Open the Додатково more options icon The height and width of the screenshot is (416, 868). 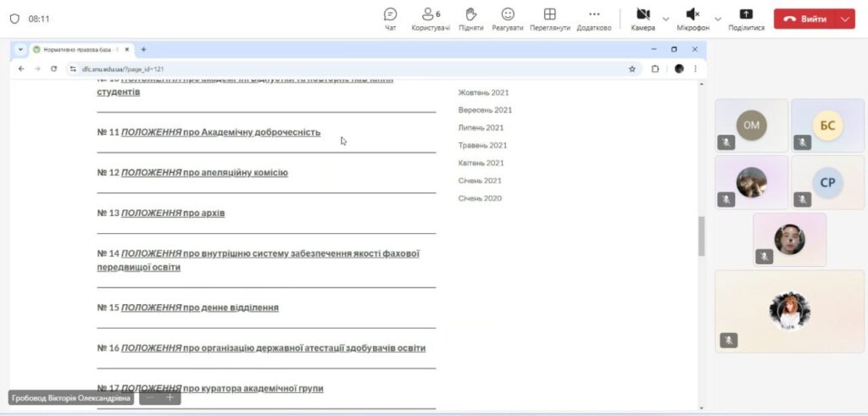[x=593, y=14]
